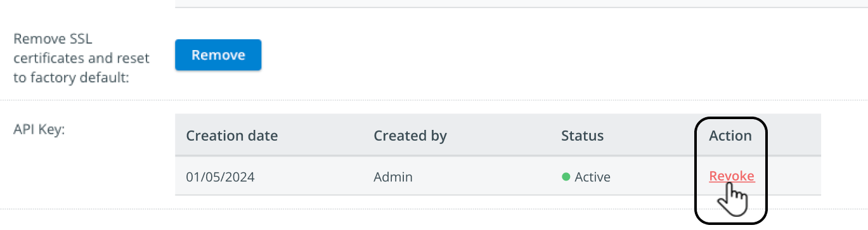Screen dimensions: 868x230
Task: Click the "certificates and reset" label line
Action: 82,59
